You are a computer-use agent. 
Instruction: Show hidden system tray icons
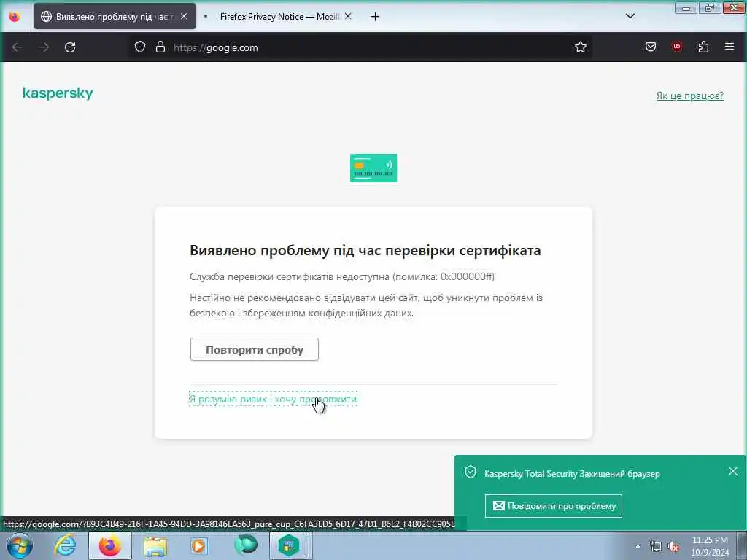coord(638,547)
